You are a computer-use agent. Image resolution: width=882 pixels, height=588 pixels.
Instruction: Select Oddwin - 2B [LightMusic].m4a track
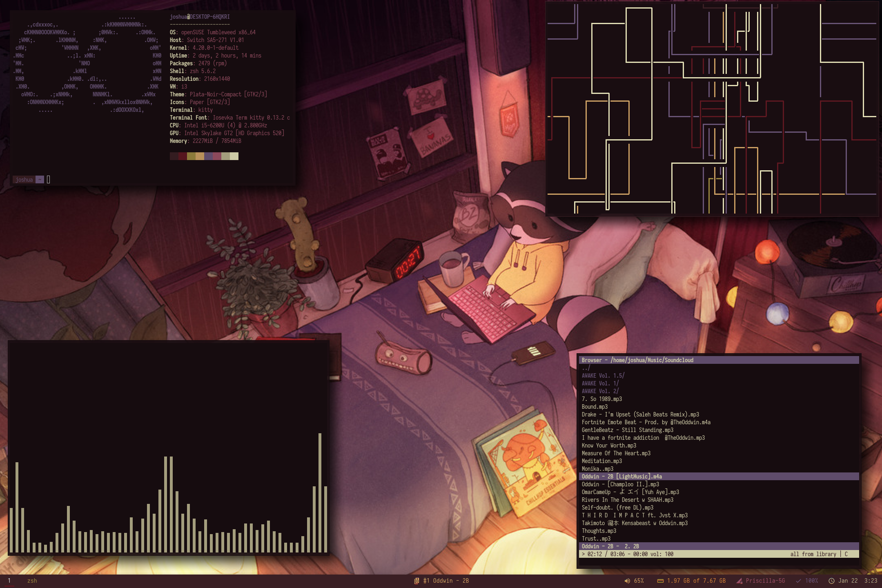tap(621, 477)
